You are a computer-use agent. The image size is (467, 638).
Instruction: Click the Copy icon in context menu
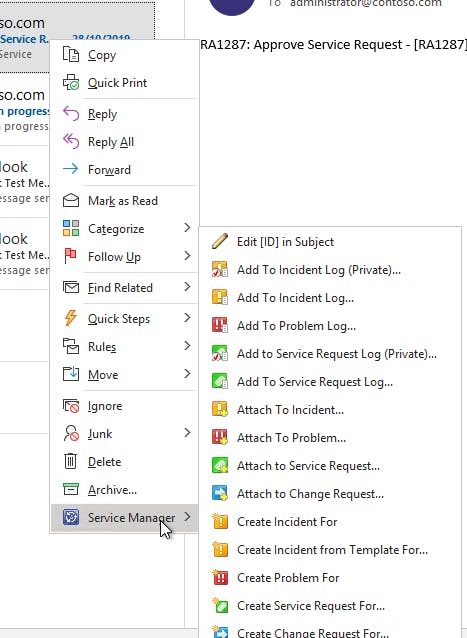pos(71,55)
